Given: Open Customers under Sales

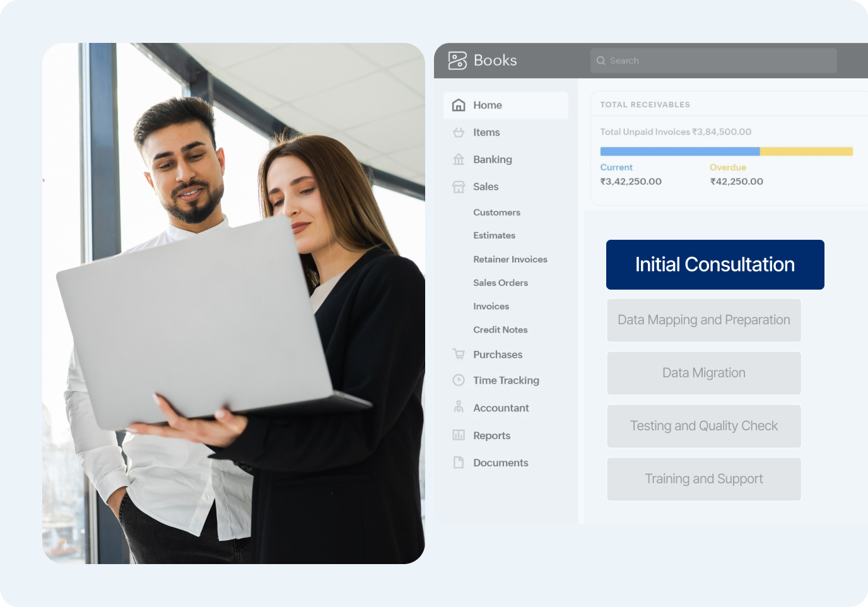Looking at the screenshot, I should tap(496, 213).
